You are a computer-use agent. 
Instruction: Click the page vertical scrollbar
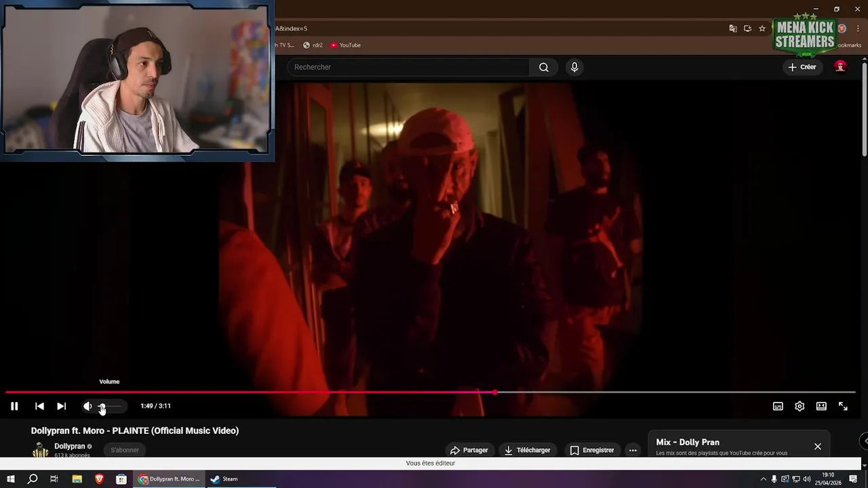tap(865, 108)
